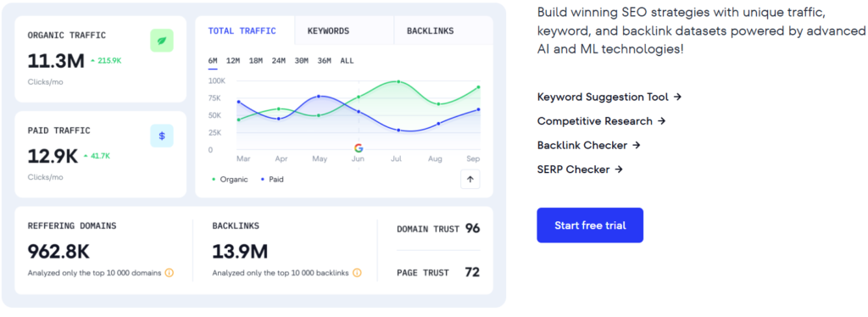Follow the Backlink Checker link
Image resolution: width=868 pixels, height=317 pixels.
pyautogui.click(x=588, y=146)
